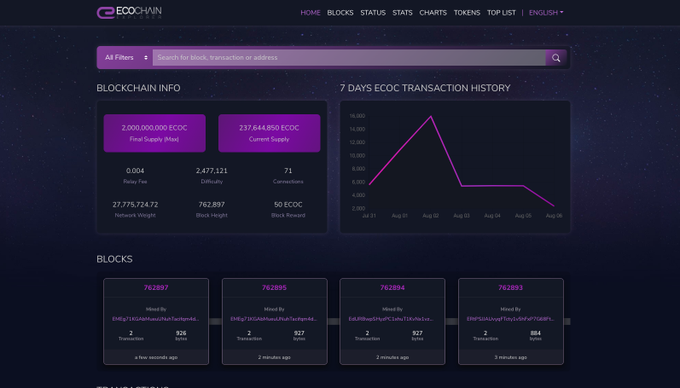Image resolution: width=680 pixels, height=388 pixels.
Task: Open block 762894 link
Action: [392, 287]
